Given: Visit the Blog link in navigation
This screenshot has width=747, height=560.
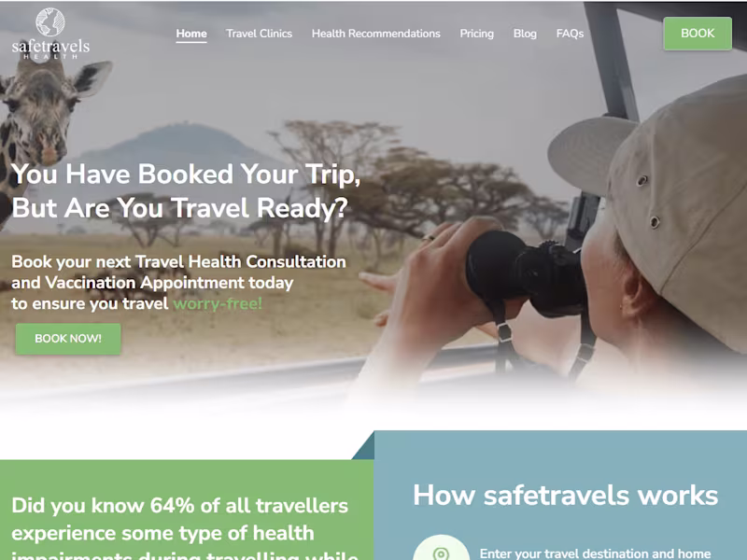Looking at the screenshot, I should [525, 34].
